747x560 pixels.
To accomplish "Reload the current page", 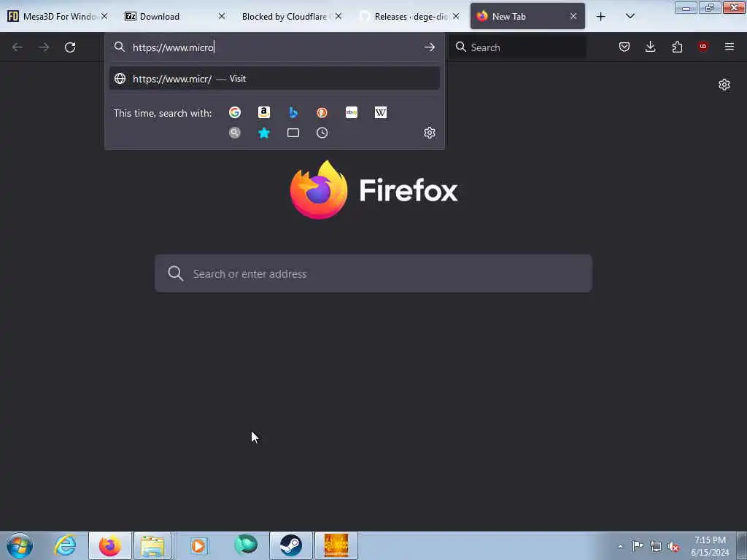I will (x=70, y=47).
